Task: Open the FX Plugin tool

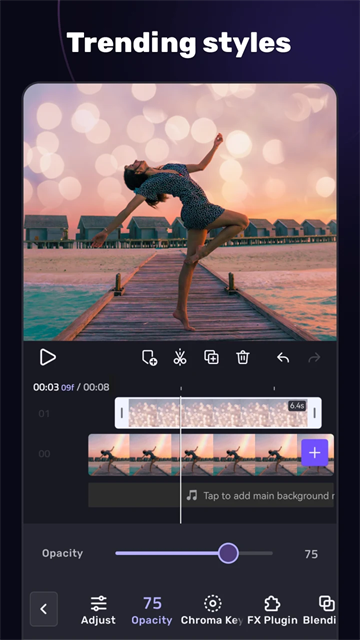Action: (272, 610)
